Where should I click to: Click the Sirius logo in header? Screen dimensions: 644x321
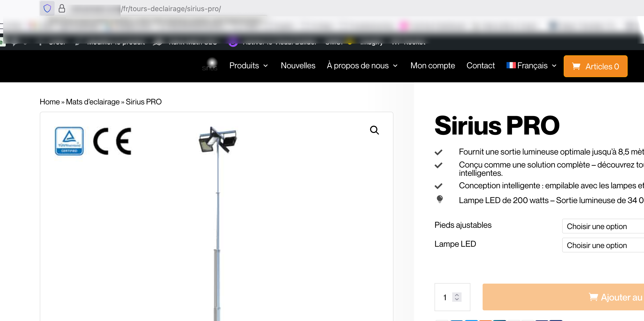(210, 65)
